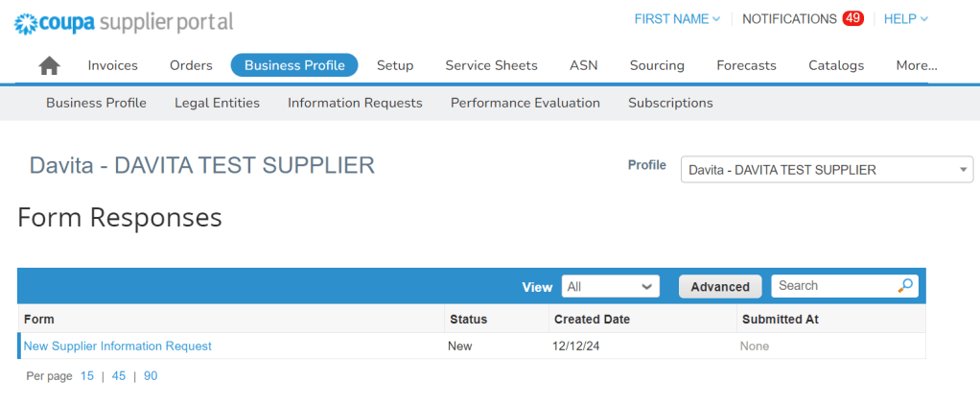This screenshot has height=406, width=980.
Task: Open the Profile dropdown for Davita supplier
Action: (827, 170)
